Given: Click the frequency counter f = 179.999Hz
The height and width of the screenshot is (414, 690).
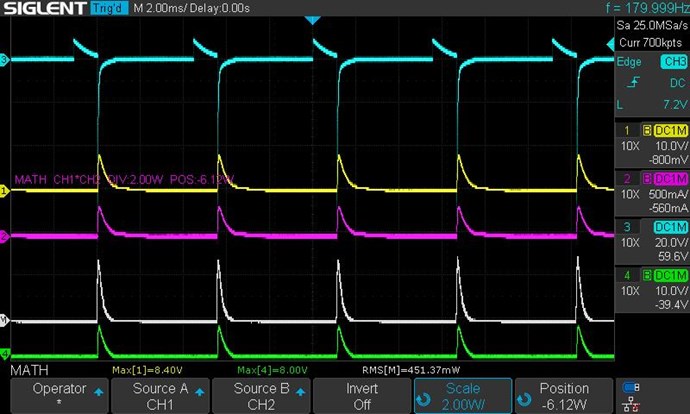Looking at the screenshot, I should [x=647, y=7].
